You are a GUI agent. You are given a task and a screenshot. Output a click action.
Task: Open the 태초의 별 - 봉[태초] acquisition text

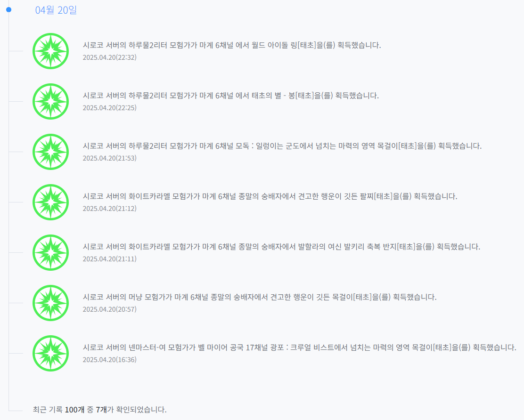point(230,96)
